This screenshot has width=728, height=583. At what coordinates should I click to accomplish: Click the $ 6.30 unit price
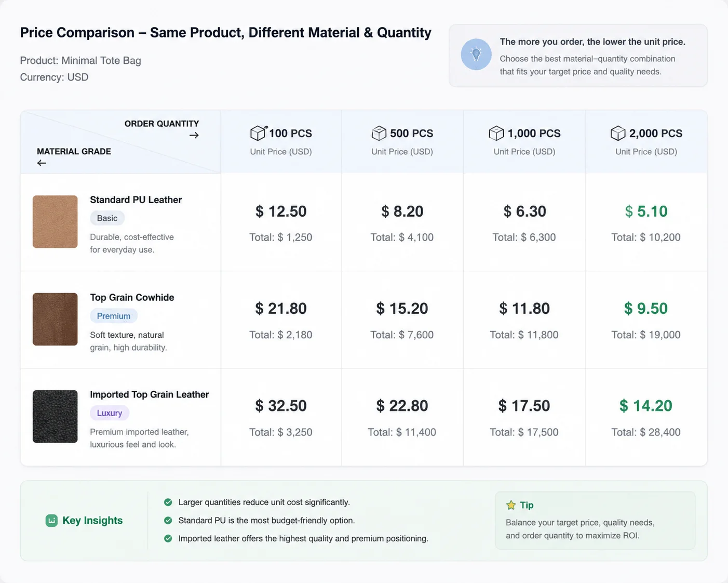pyautogui.click(x=524, y=211)
